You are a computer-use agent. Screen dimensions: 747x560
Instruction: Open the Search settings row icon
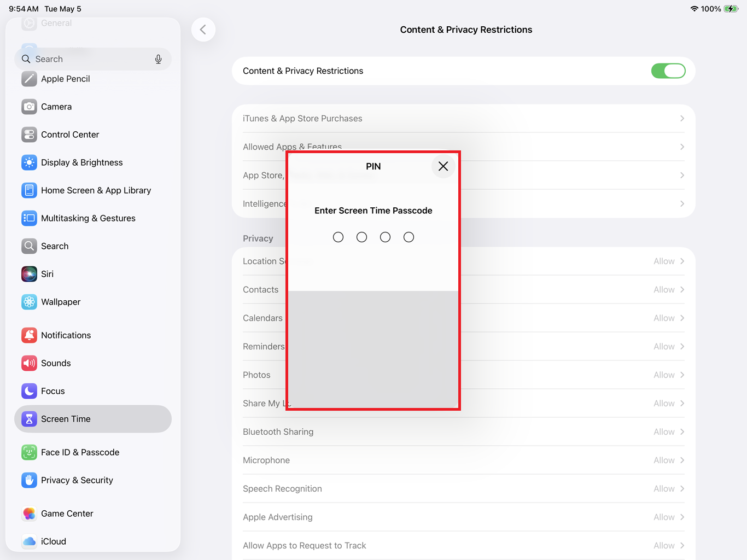pos(29,246)
